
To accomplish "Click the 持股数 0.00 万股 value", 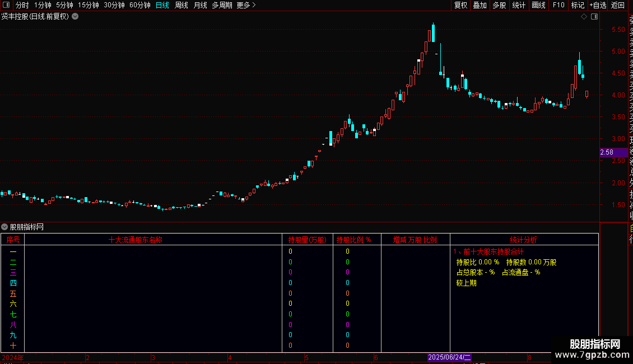I will [x=531, y=262].
